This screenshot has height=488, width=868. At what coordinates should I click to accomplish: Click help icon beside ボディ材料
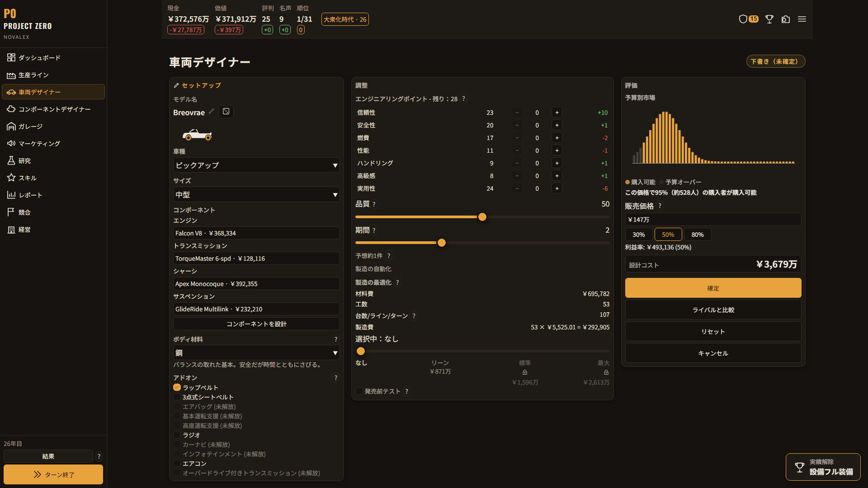pos(335,339)
